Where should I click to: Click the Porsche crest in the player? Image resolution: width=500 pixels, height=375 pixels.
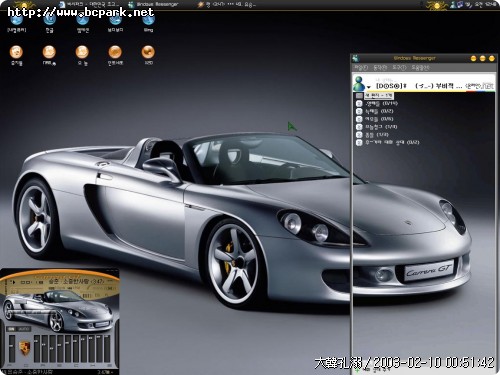tap(24, 348)
